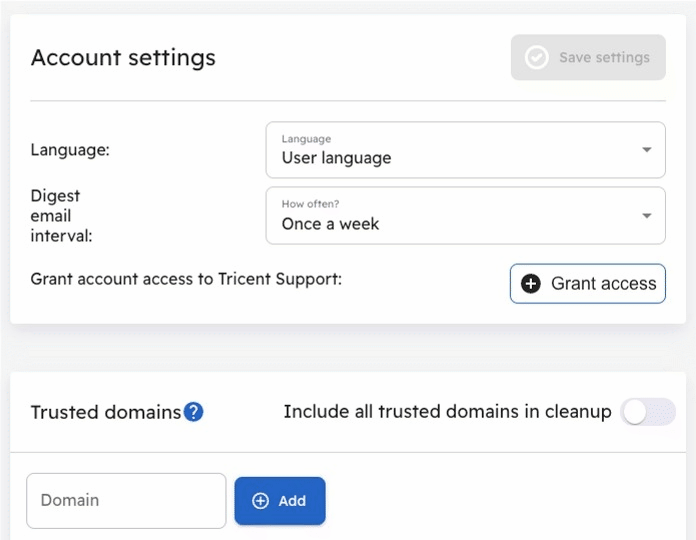
Task: Click the 'Language:' row label
Action: [x=70, y=150]
